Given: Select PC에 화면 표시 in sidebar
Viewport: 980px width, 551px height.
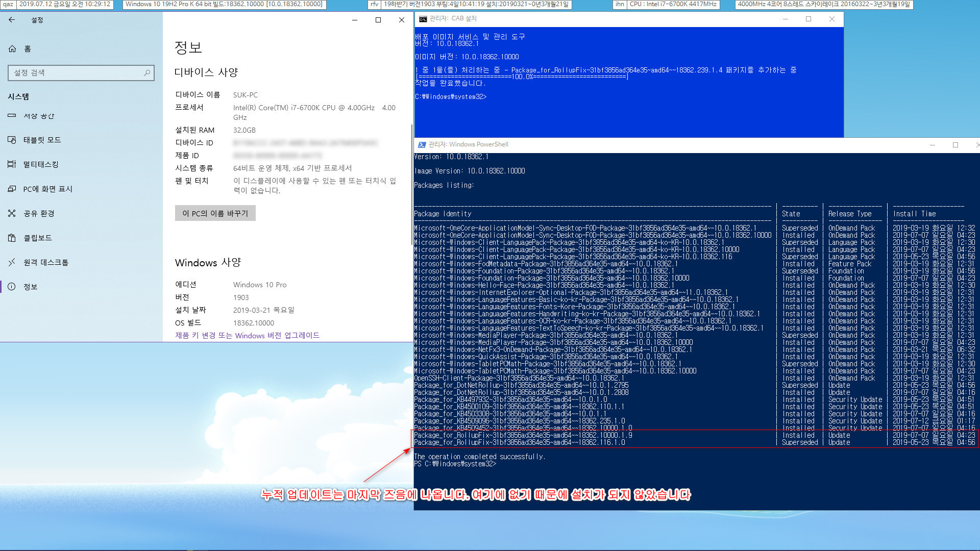Looking at the screenshot, I should 48,189.
